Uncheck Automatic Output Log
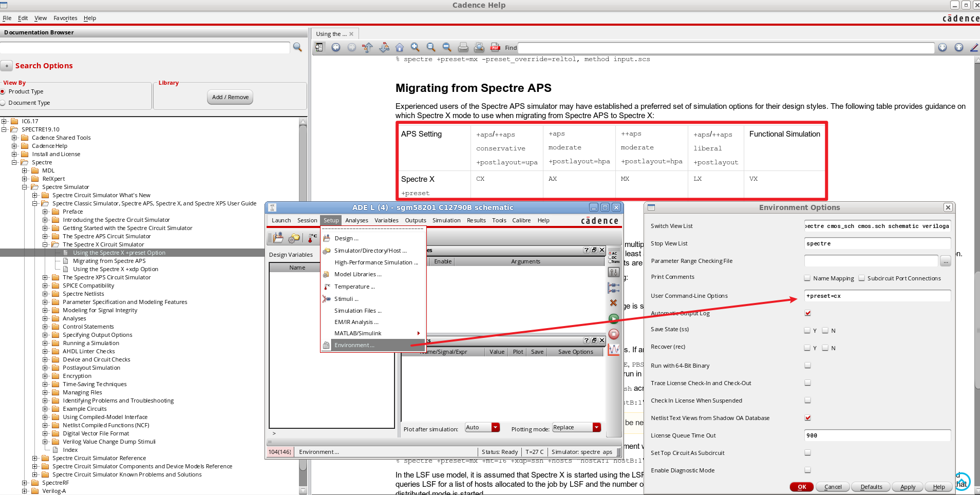This screenshot has width=980, height=495. [x=808, y=313]
